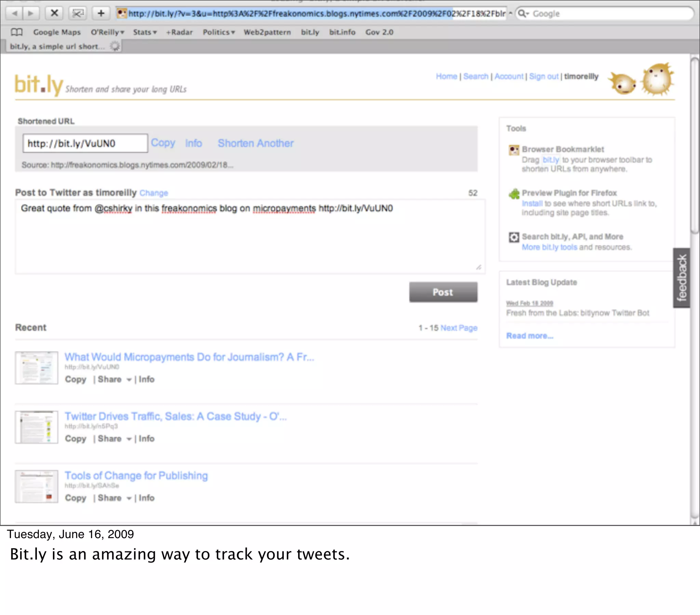Click Shorten Another
The width and height of the screenshot is (700, 615).
[256, 143]
